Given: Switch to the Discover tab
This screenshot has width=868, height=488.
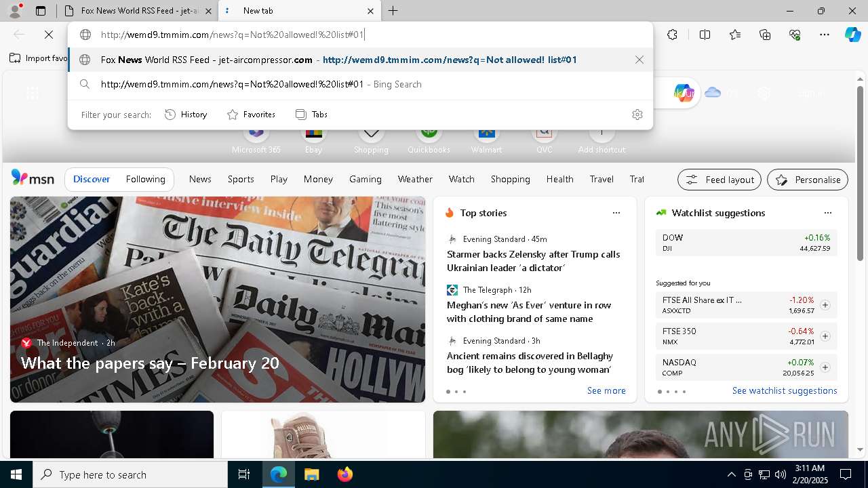Looking at the screenshot, I should pyautogui.click(x=92, y=179).
